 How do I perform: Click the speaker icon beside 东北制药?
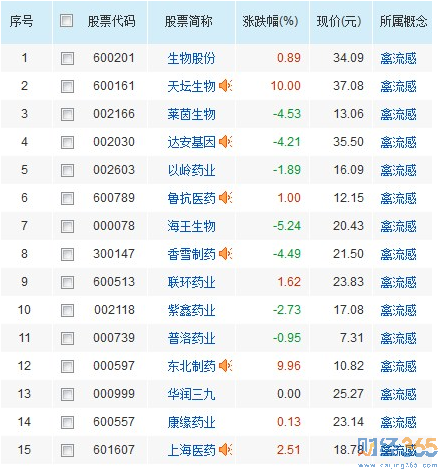tap(226, 366)
